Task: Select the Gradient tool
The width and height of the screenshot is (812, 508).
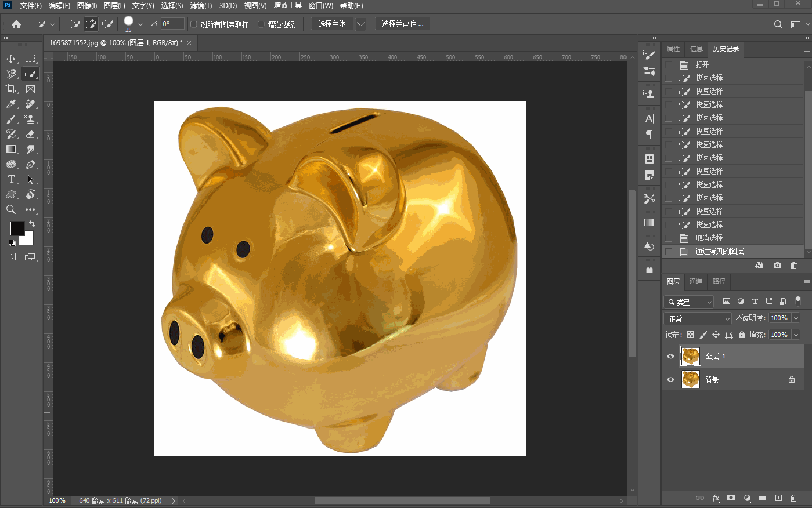Action: pos(11,149)
